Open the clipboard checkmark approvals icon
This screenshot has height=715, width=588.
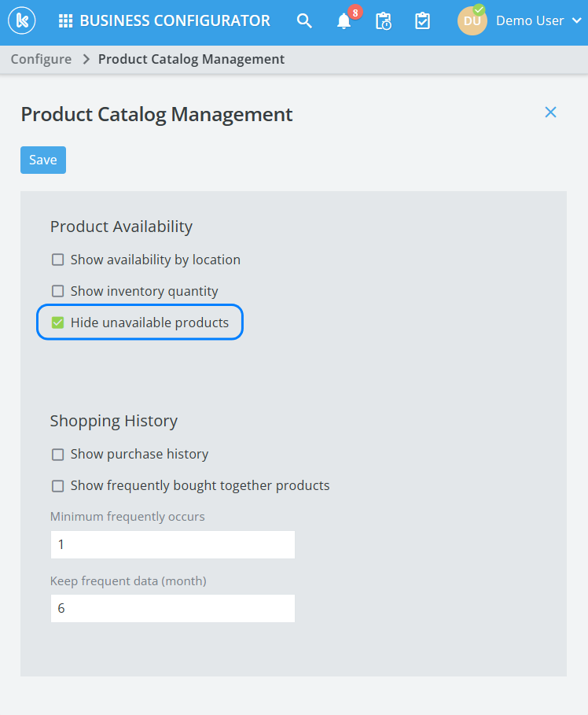point(422,21)
